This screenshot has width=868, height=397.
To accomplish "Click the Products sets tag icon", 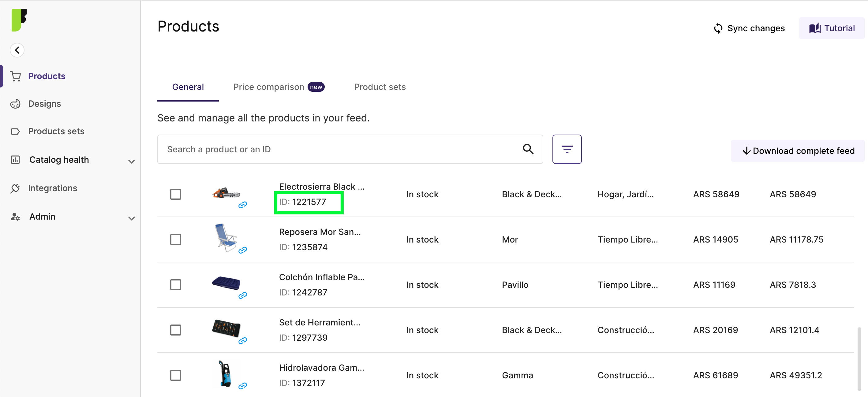I will click(x=16, y=131).
